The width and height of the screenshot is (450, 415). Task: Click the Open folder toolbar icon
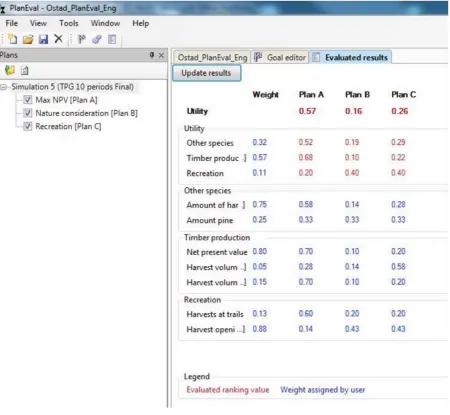28,40
